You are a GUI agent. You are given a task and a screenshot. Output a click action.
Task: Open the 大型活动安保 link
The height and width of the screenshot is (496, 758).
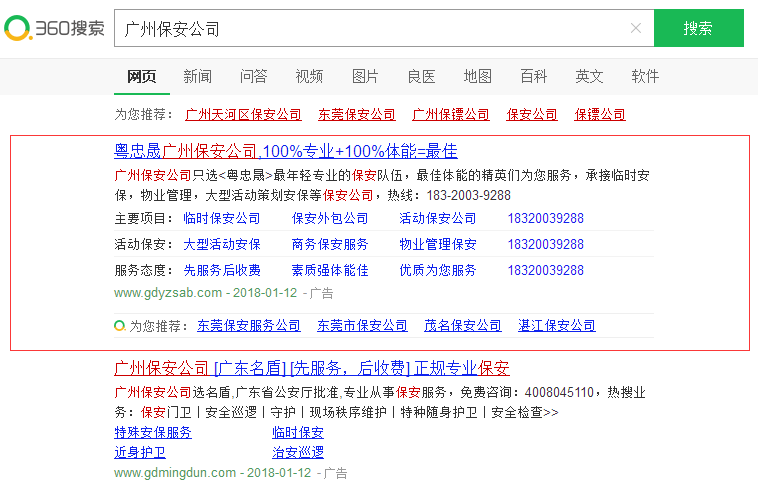pyautogui.click(x=221, y=244)
